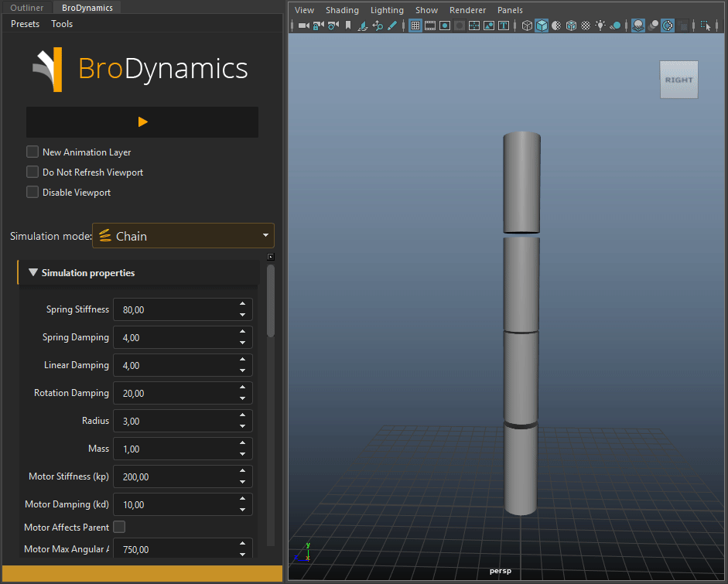Toggle Motor Affects Parent checkbox

point(119,527)
